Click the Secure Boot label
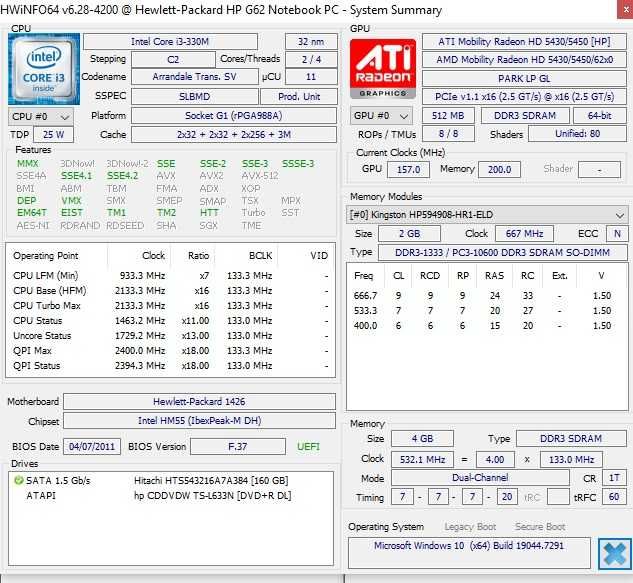 (x=540, y=526)
